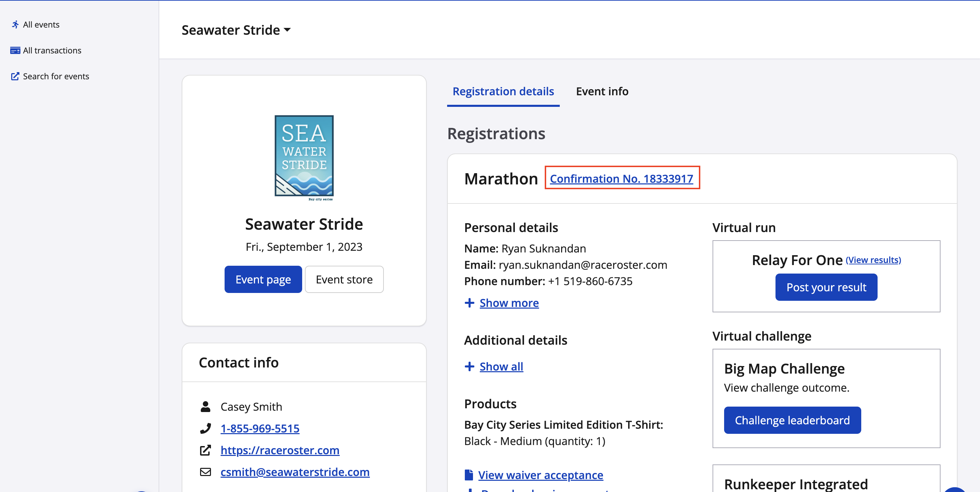Click the plus icon beside Show all
980x492 pixels.
470,366
